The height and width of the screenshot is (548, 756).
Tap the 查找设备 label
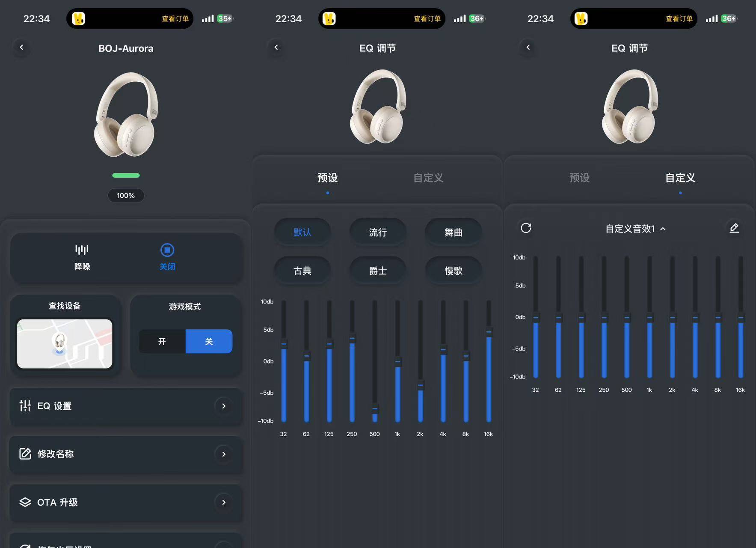pyautogui.click(x=65, y=306)
